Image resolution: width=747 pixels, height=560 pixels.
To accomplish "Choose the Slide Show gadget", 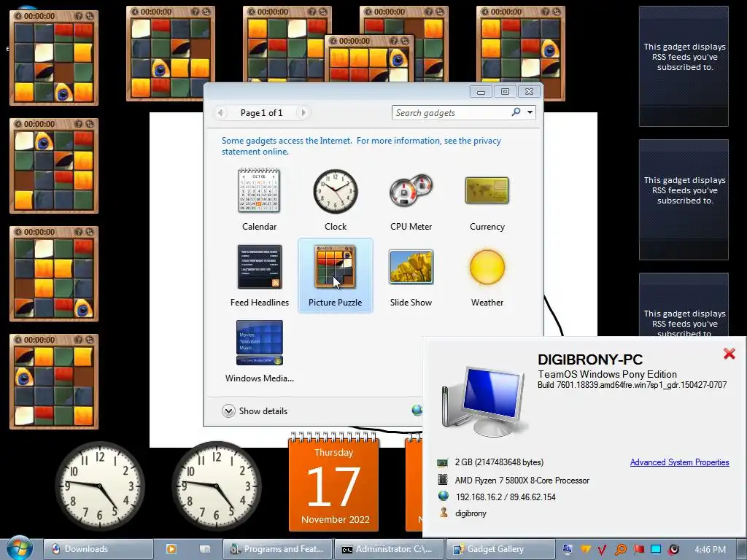I will coord(411,267).
